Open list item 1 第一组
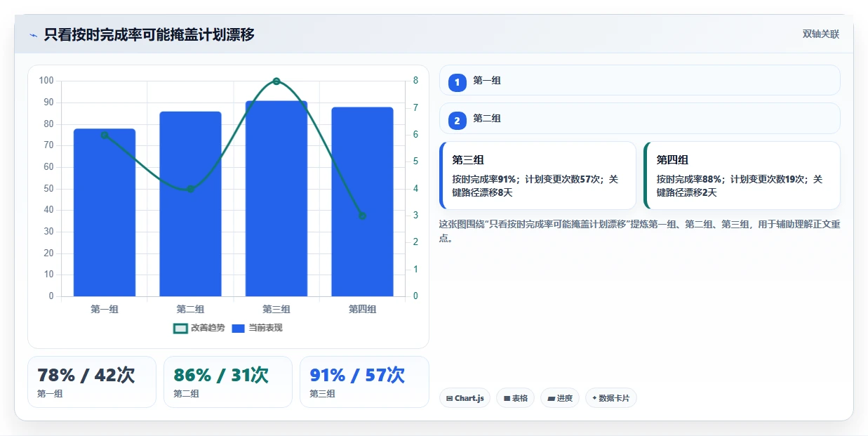The height and width of the screenshot is (436, 868). pos(639,80)
